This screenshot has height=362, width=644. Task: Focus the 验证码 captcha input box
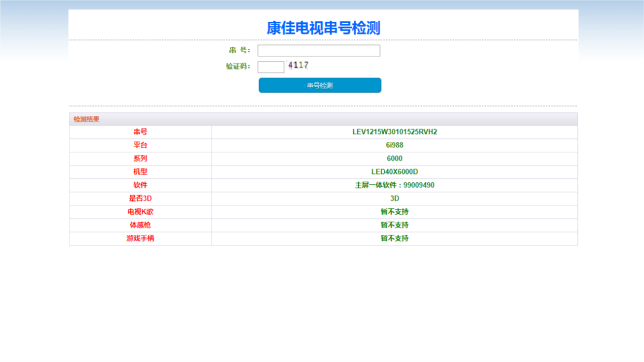[x=271, y=67]
